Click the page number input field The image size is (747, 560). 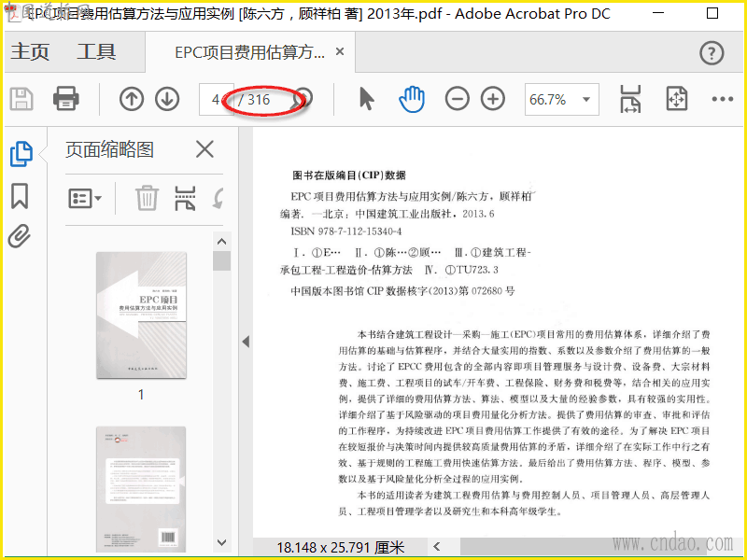click(217, 100)
